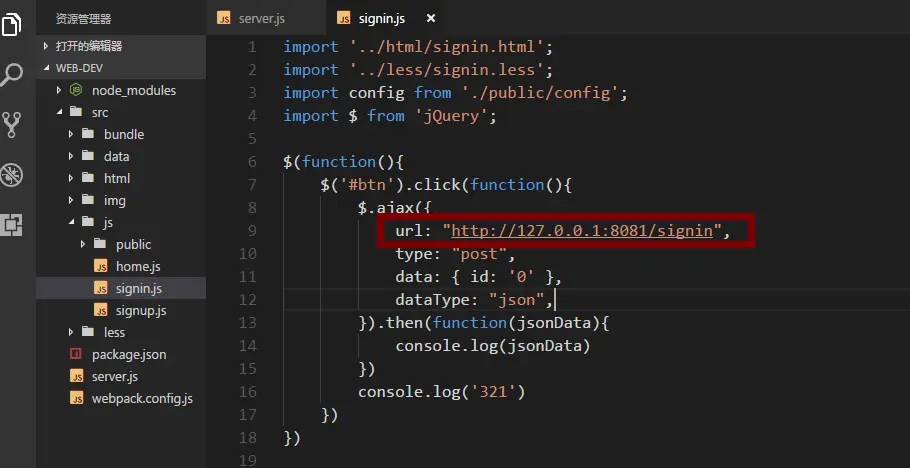Click the type: "post" line
The image size is (910, 468).
pyautogui.click(x=456, y=254)
